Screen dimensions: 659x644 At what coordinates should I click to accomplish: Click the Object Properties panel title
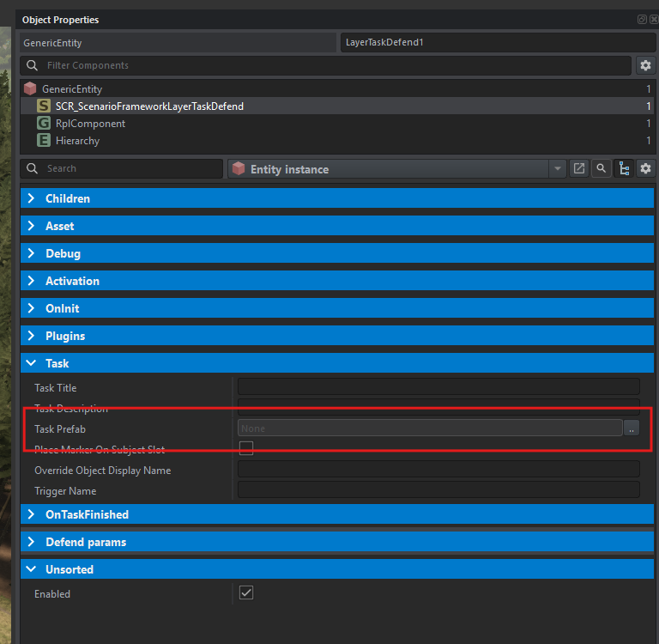[x=61, y=20]
